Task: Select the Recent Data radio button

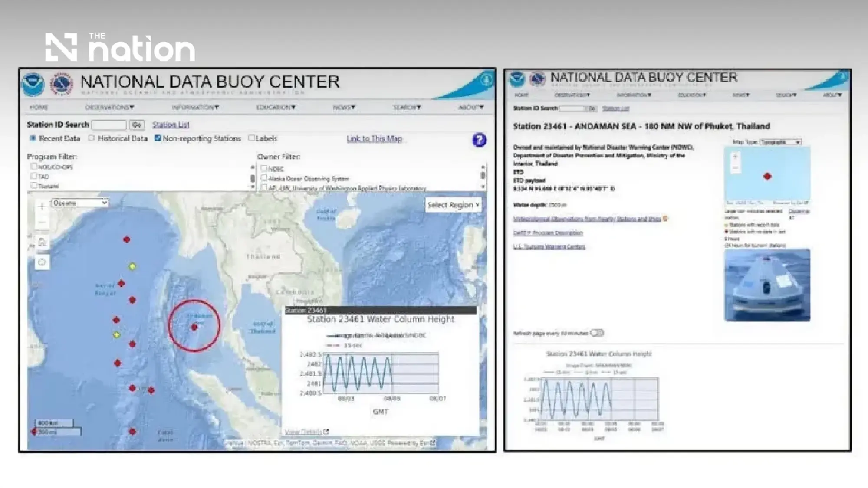Action: 33,138
